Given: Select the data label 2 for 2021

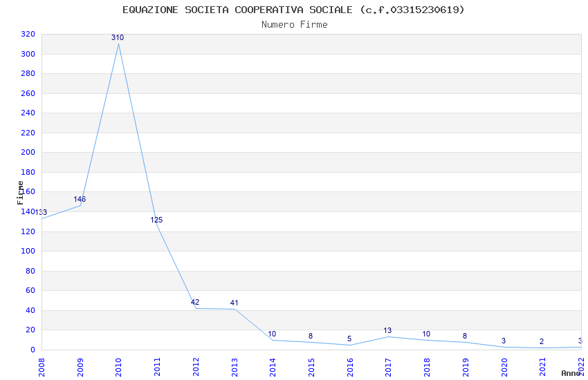Looking at the screenshot, I should click(542, 341).
